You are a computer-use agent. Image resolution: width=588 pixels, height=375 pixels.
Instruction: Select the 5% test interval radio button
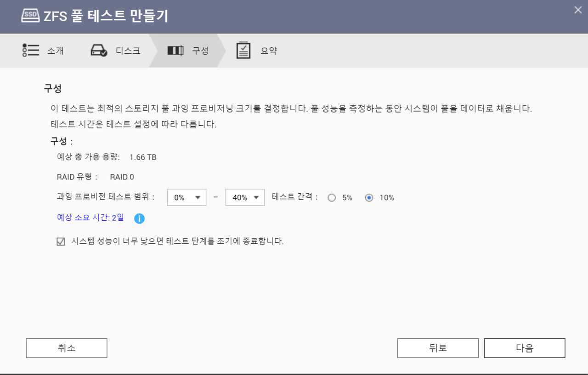click(332, 198)
